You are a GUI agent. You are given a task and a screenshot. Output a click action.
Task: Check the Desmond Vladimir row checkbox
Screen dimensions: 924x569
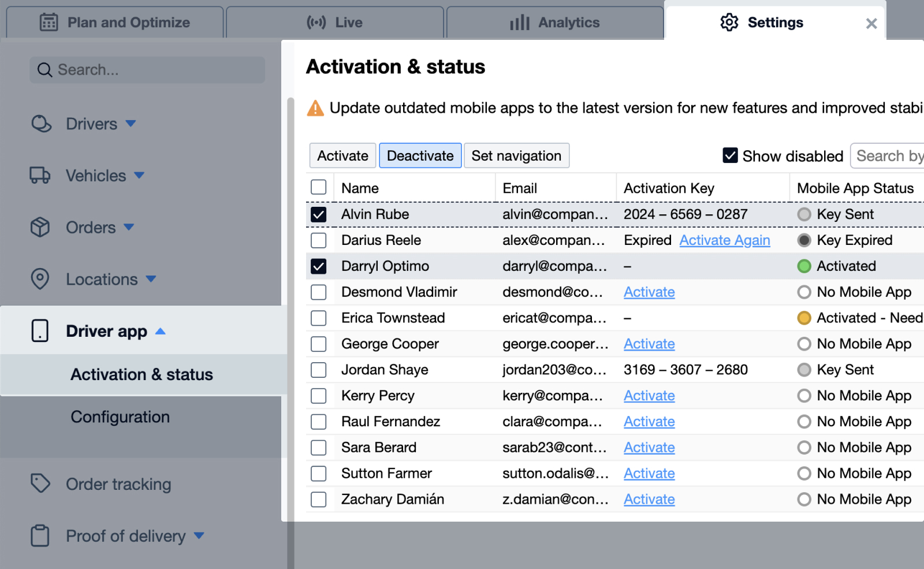(319, 292)
